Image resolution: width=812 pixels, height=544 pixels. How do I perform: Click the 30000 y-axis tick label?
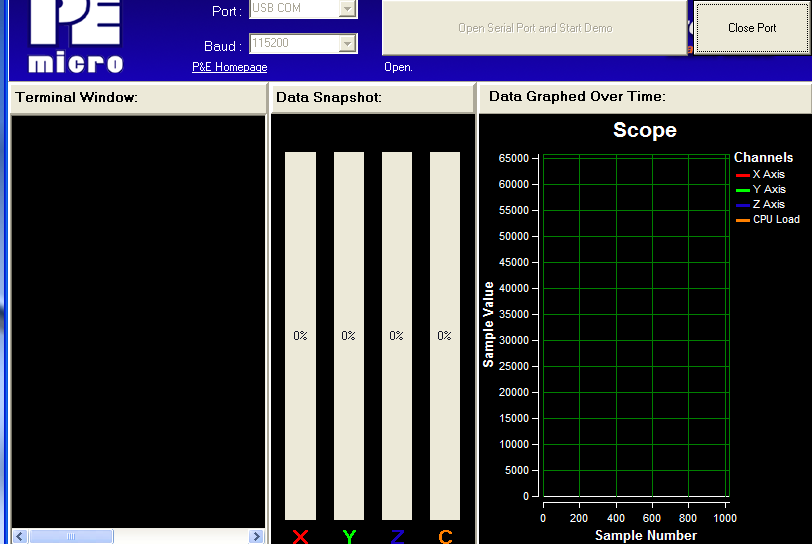coord(514,340)
